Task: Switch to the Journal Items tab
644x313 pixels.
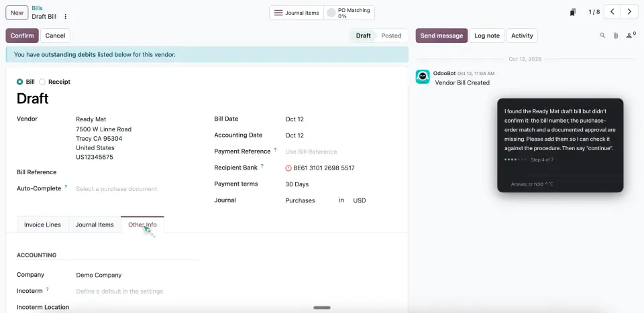Action: [x=95, y=225]
